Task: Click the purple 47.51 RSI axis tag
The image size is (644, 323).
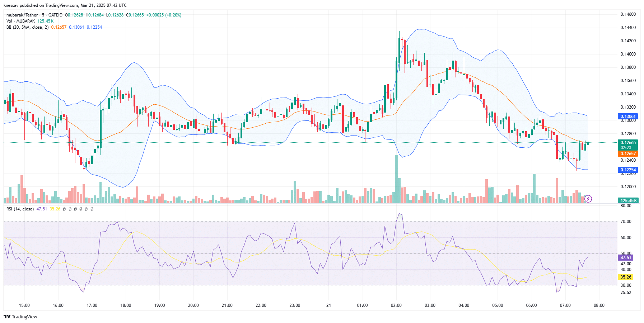Action: (x=626, y=258)
